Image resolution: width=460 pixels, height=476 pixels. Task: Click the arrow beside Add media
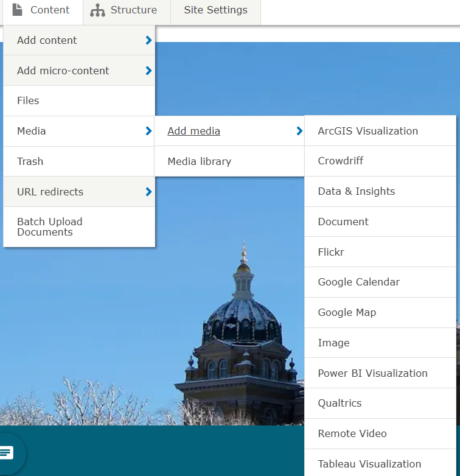coord(299,131)
